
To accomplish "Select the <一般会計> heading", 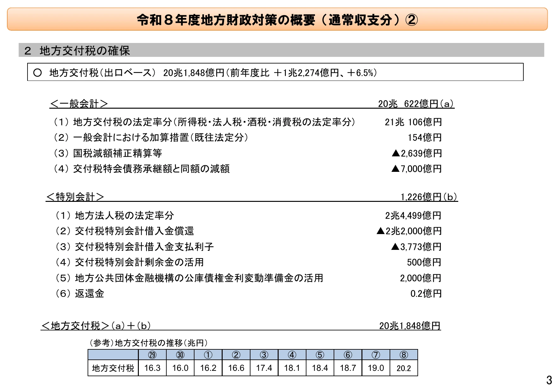I will tap(79, 104).
